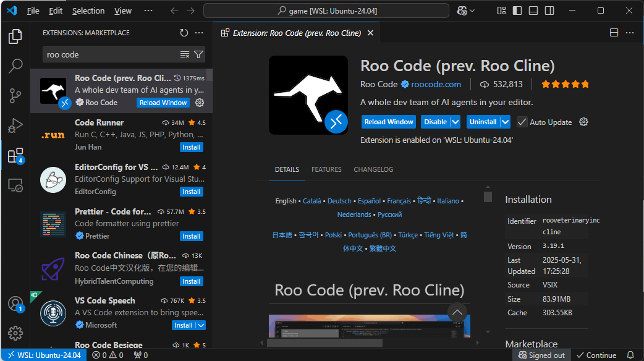Install the Code Runner extension
The image size is (644, 361).
(x=192, y=147)
